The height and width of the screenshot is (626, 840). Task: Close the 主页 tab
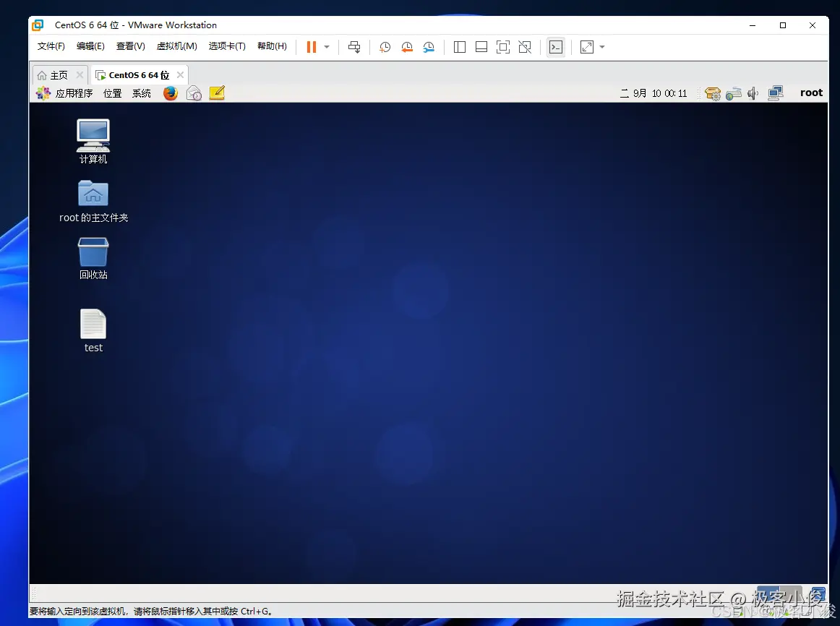(x=80, y=75)
